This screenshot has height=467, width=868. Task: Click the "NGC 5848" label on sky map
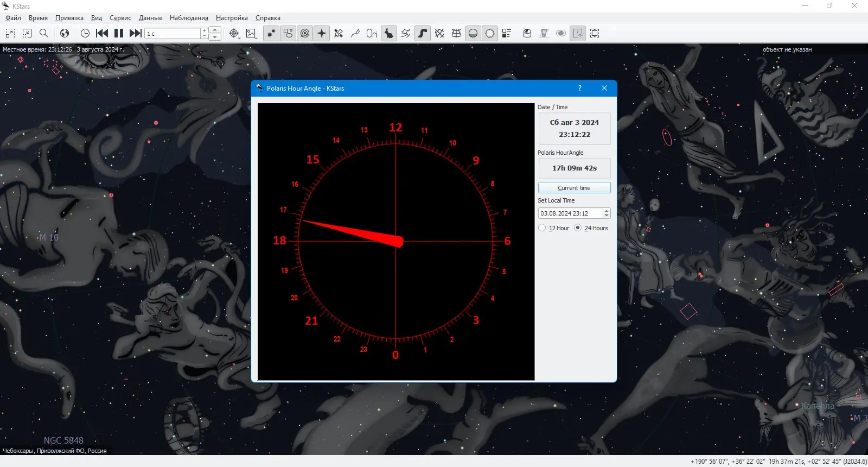(63, 440)
